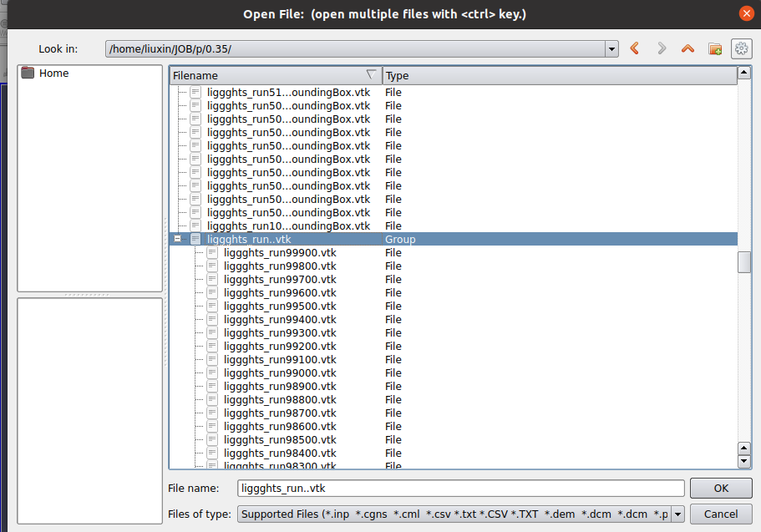Click the file icon next to liggghts_run98400.vtk
761x532 pixels.
pyautogui.click(x=212, y=453)
